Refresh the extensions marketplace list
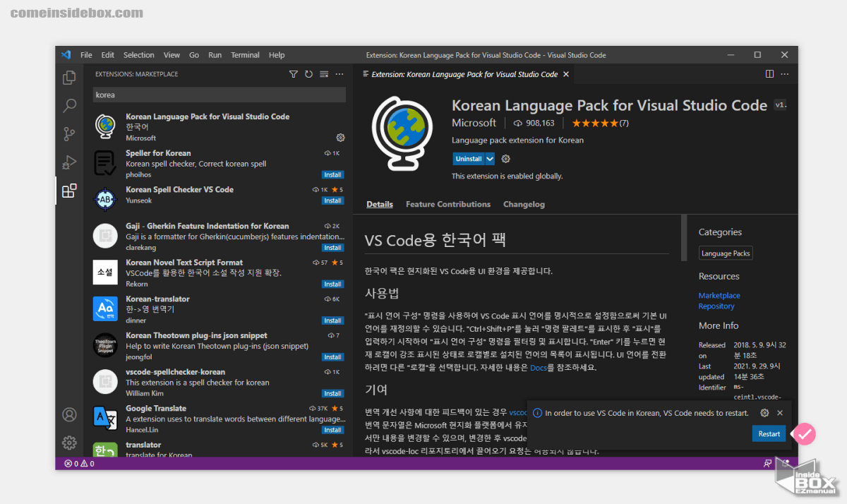 coord(308,74)
